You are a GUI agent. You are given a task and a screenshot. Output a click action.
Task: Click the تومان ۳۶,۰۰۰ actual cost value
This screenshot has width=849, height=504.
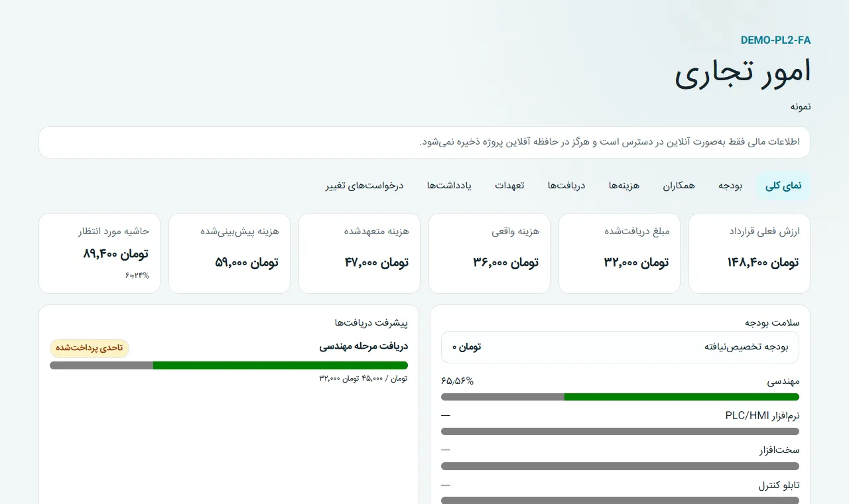pyautogui.click(x=505, y=262)
